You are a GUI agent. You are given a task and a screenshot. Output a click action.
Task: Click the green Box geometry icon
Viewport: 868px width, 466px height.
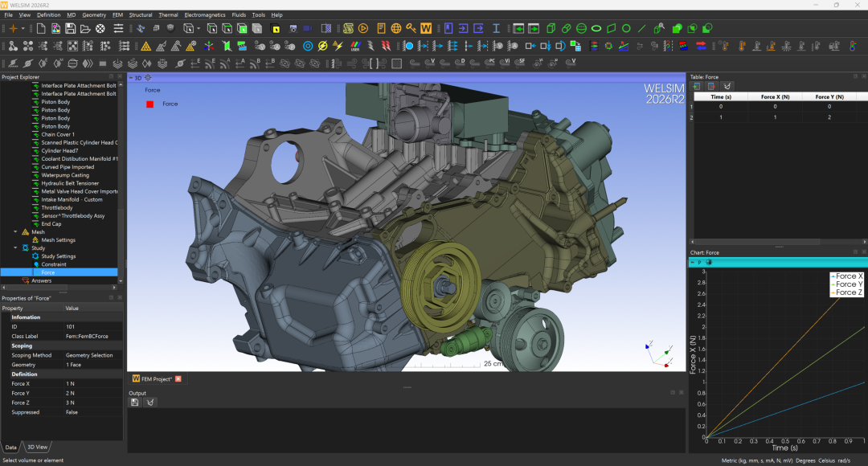pyautogui.click(x=551, y=28)
